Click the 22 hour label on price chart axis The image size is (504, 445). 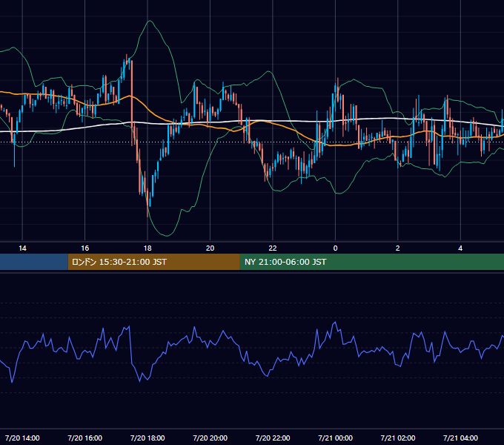(x=273, y=248)
